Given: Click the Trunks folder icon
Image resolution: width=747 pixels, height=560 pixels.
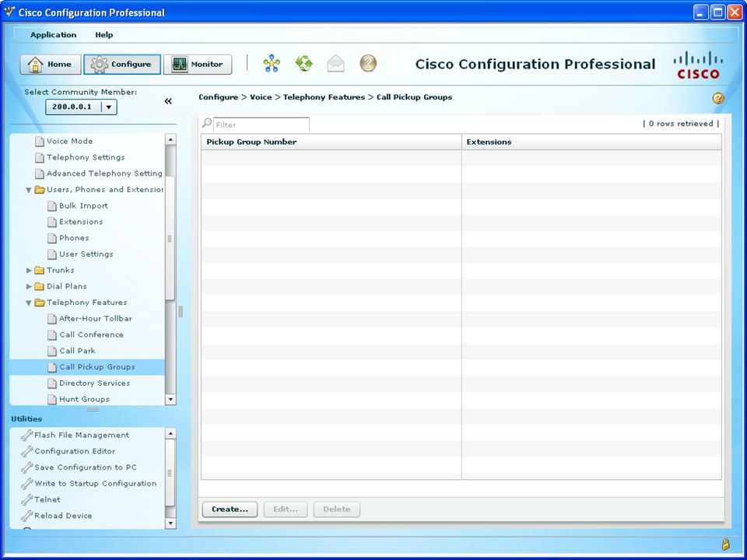Looking at the screenshot, I should click(x=40, y=271).
